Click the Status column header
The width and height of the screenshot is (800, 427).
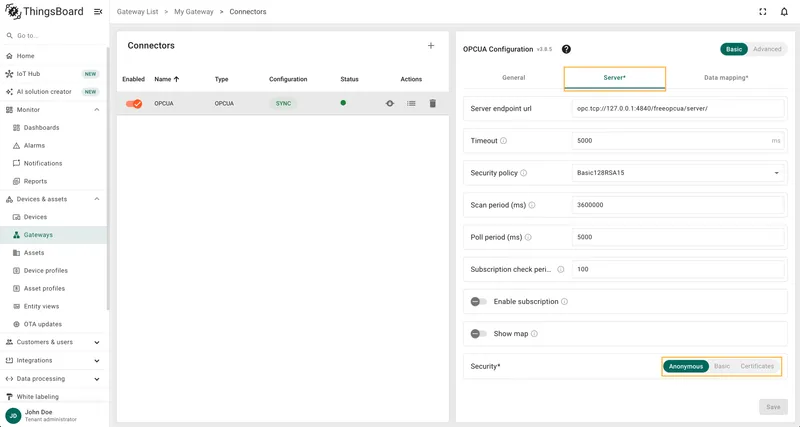pos(349,79)
